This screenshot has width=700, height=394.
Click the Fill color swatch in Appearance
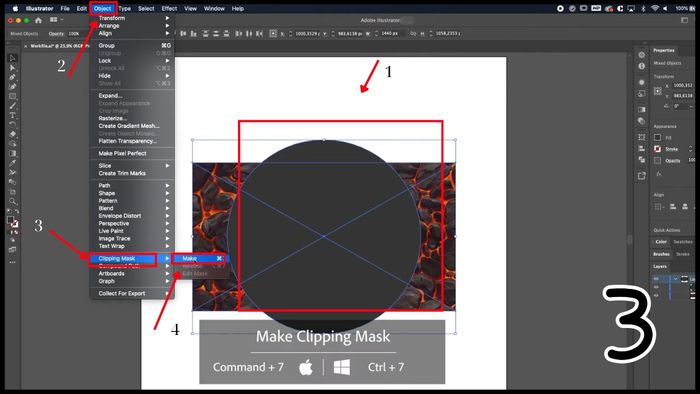[658, 137]
